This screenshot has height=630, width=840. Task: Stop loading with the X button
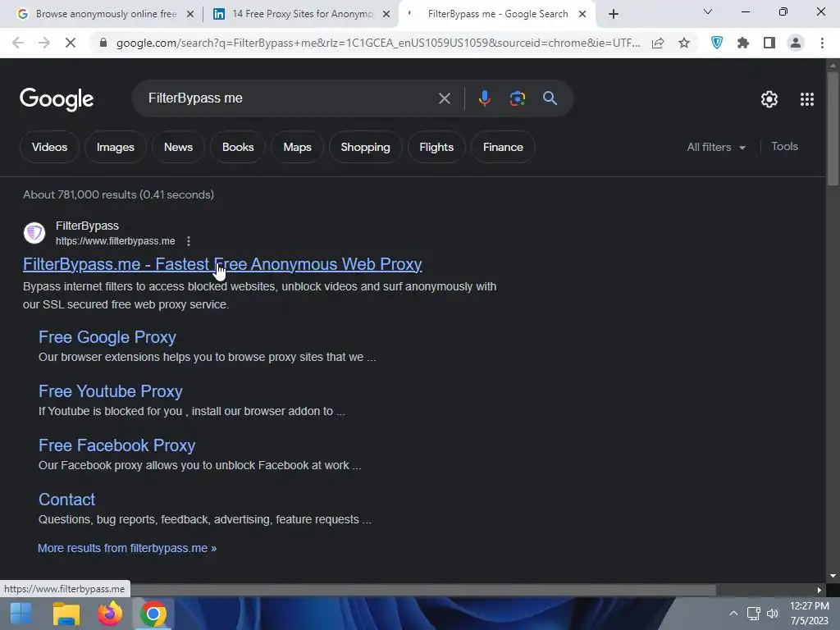71,43
